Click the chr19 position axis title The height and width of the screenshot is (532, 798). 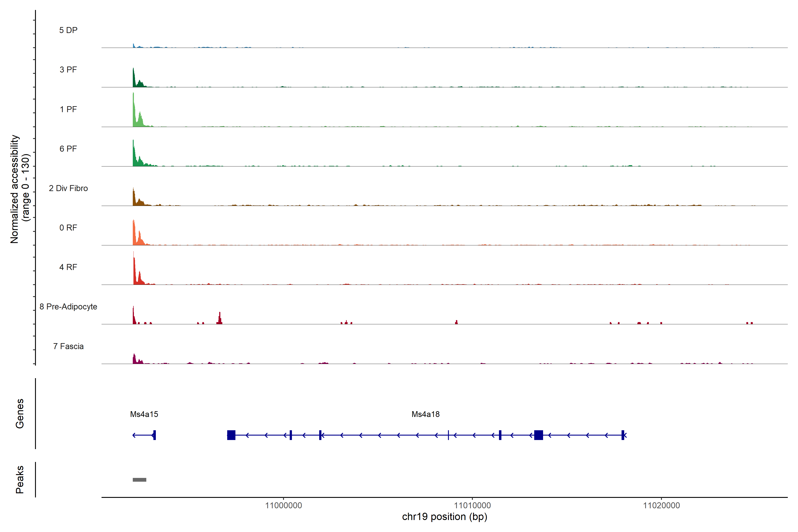(444, 517)
